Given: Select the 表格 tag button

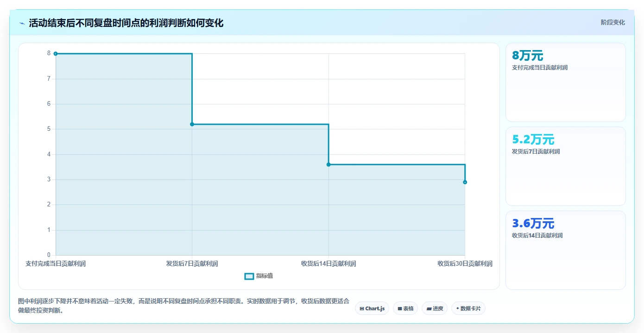Looking at the screenshot, I should [405, 308].
